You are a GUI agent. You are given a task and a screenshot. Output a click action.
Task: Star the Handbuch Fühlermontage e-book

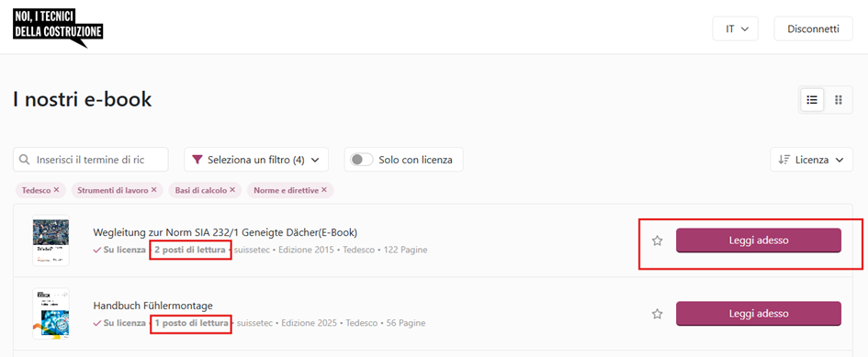click(x=657, y=314)
